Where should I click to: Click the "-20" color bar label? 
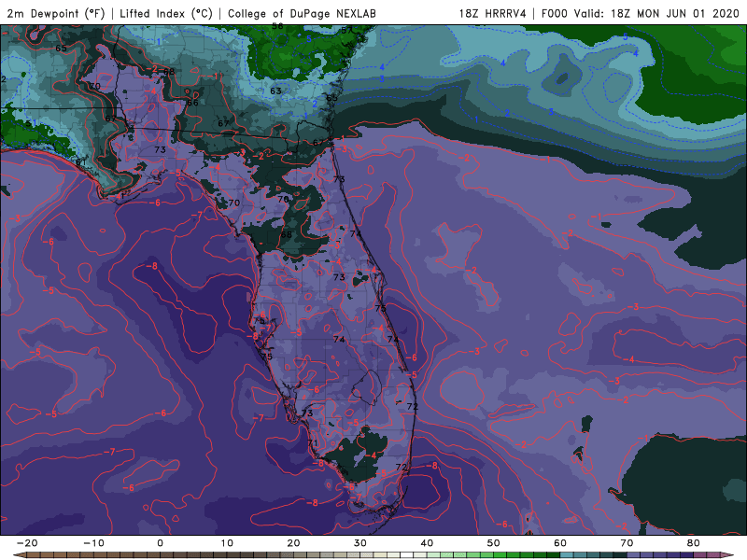click(x=27, y=543)
